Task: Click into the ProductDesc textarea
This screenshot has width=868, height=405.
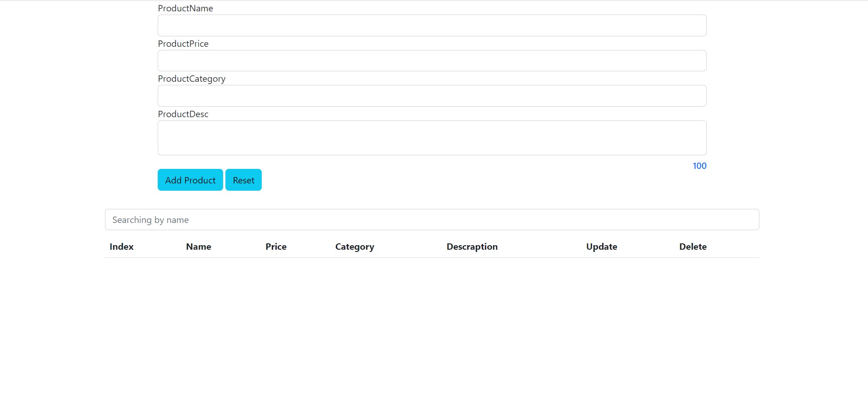Action: [x=432, y=138]
